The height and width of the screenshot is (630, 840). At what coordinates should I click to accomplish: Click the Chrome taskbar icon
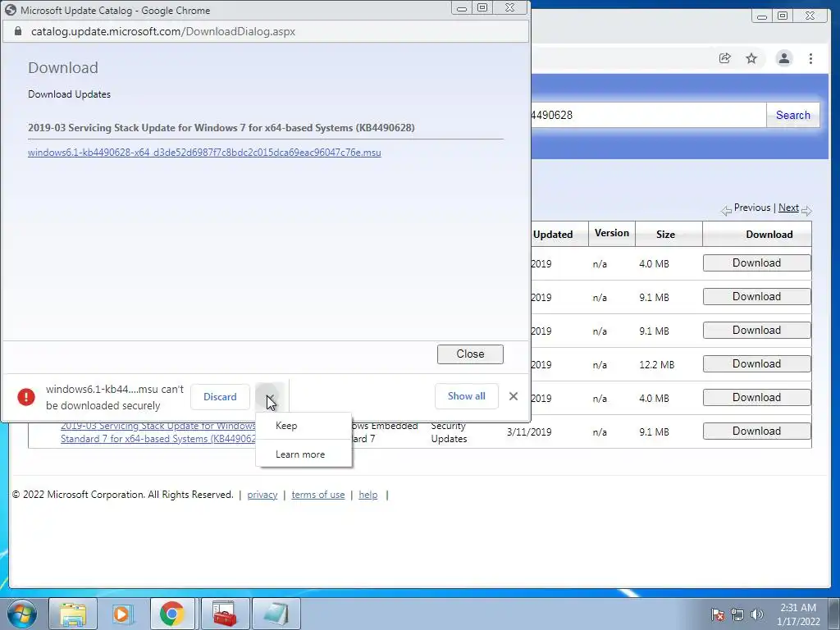point(172,614)
